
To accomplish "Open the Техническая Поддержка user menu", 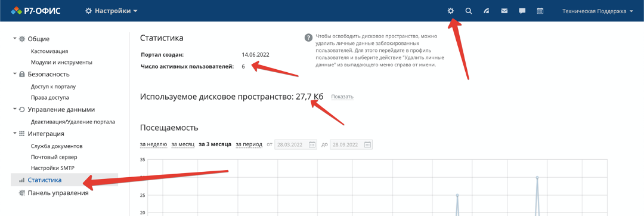I will (597, 11).
